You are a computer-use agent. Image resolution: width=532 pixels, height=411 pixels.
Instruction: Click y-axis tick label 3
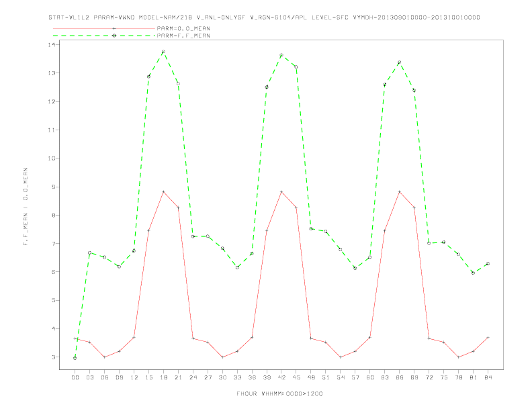pyautogui.click(x=54, y=357)
